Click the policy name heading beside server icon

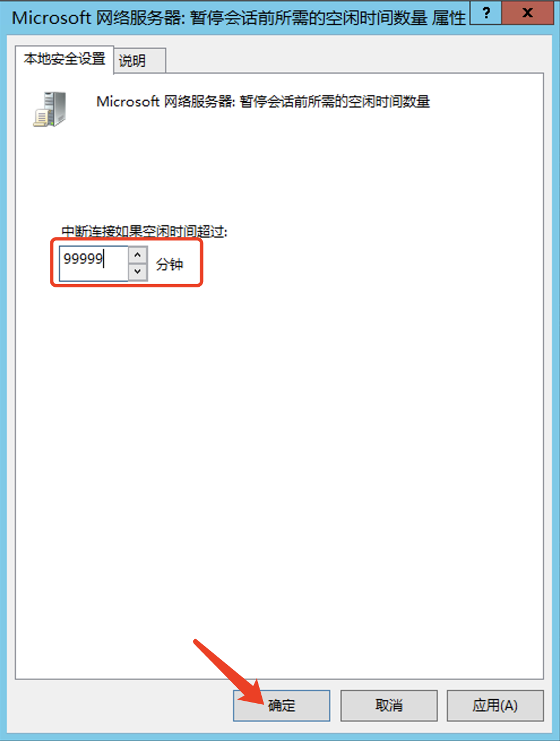(x=263, y=102)
